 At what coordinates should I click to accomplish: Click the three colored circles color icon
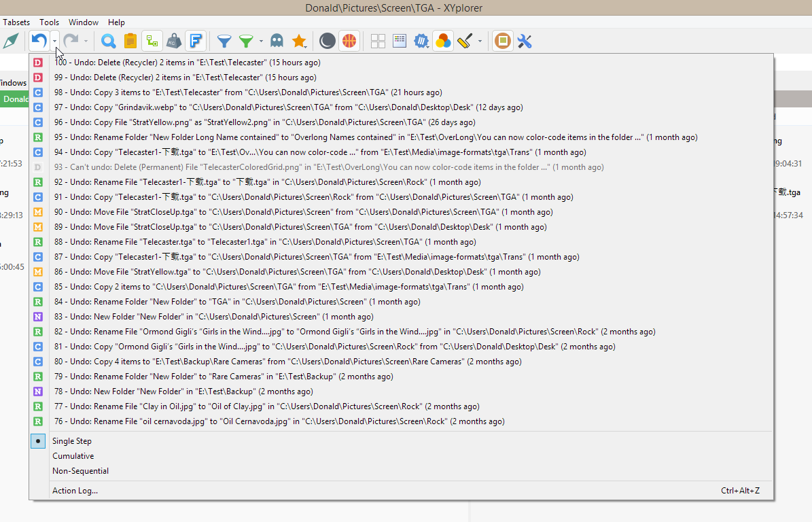click(x=443, y=41)
